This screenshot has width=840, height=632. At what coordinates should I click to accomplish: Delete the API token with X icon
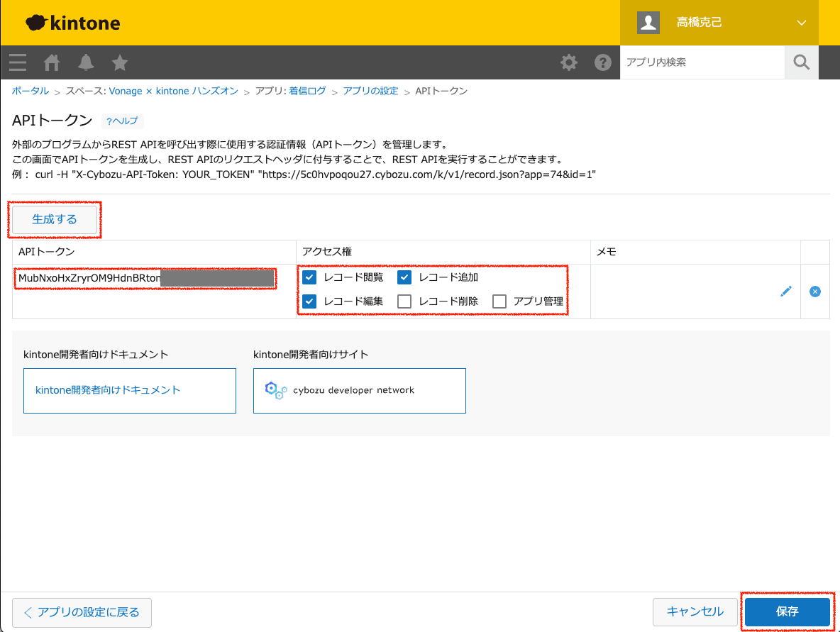tap(815, 292)
